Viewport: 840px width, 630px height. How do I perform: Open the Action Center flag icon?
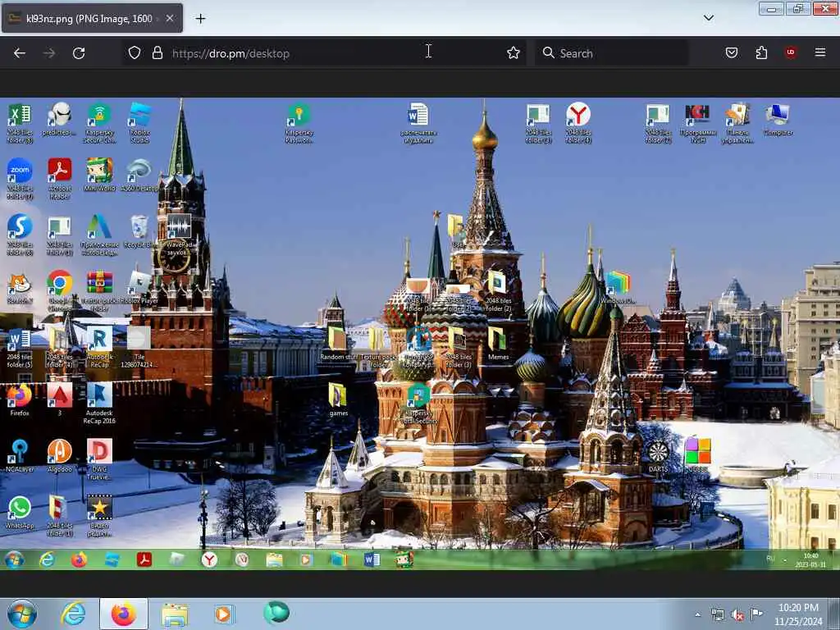click(756, 614)
